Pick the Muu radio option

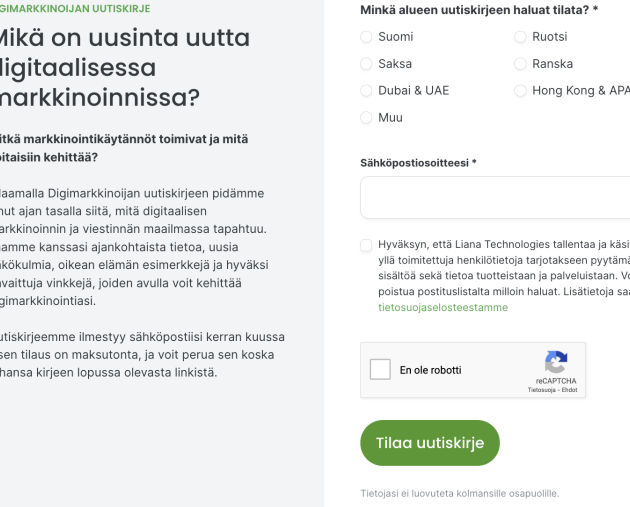tap(366, 118)
